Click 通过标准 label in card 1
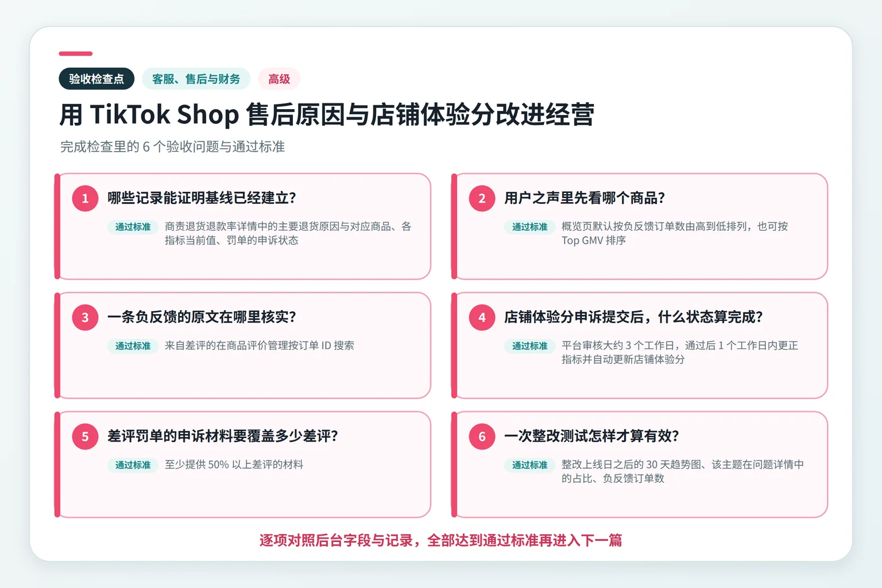The width and height of the screenshot is (882, 588). pos(133,227)
